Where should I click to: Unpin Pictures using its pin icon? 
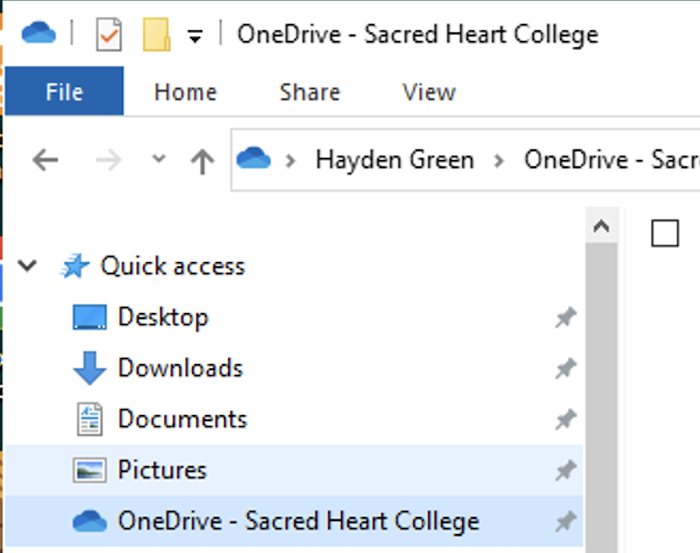(566, 470)
